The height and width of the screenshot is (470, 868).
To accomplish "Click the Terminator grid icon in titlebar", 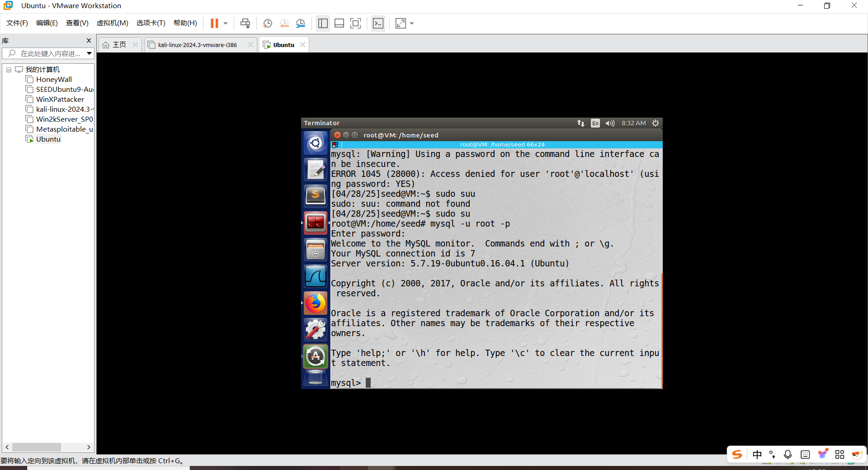I will click(335, 145).
